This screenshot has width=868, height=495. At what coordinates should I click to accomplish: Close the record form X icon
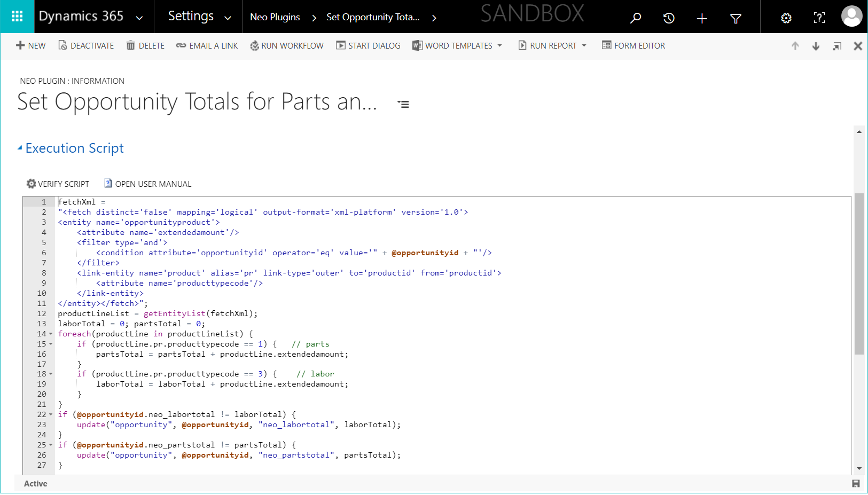coord(858,46)
